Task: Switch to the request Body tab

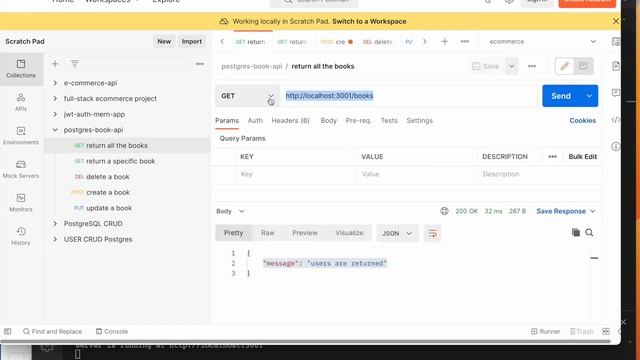Action: pyautogui.click(x=329, y=120)
